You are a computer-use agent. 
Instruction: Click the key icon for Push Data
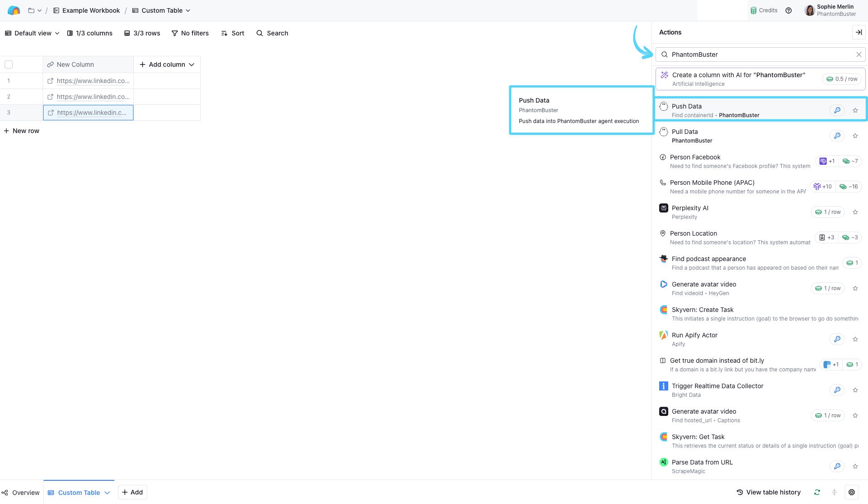point(837,110)
